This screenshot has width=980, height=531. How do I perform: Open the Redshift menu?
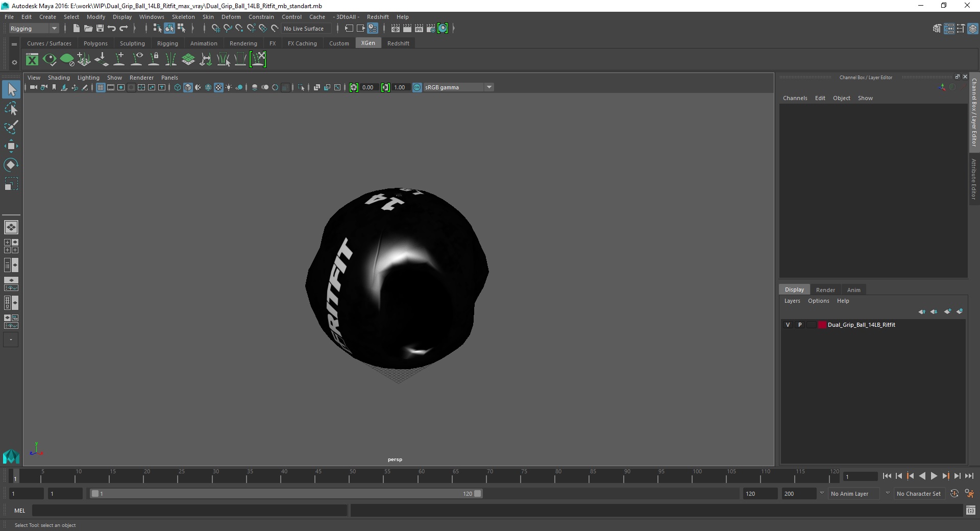(378, 17)
